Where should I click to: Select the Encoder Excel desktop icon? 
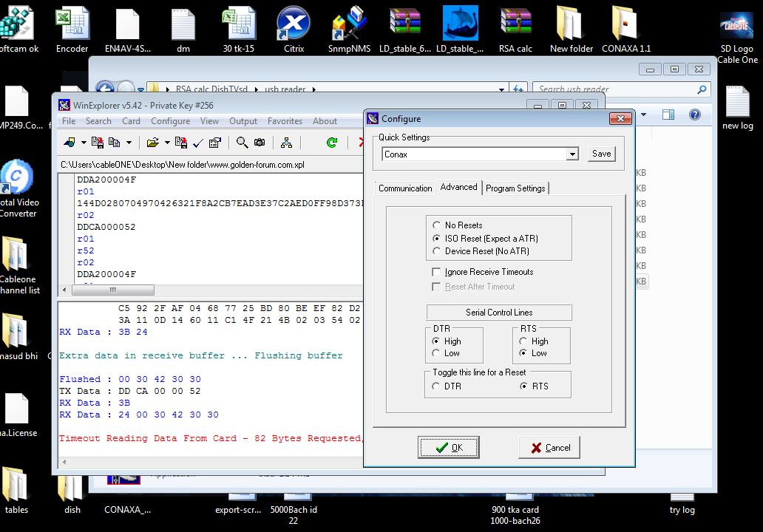[72, 29]
